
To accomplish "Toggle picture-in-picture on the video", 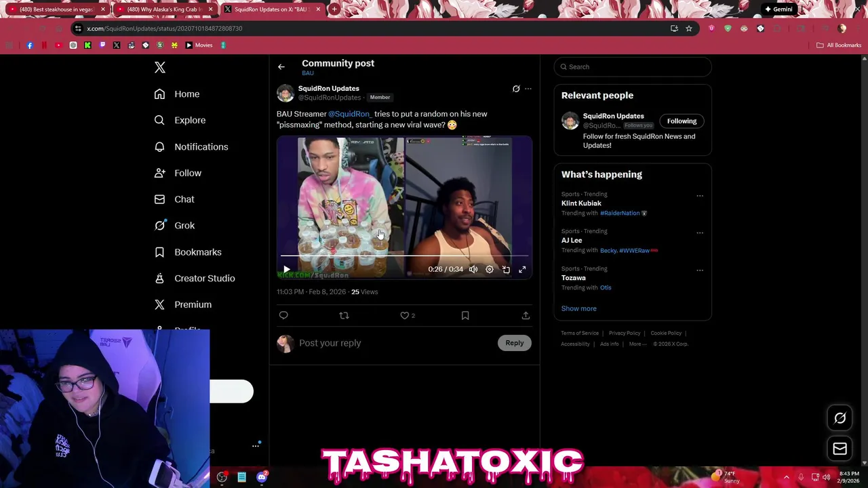I will 506,269.
